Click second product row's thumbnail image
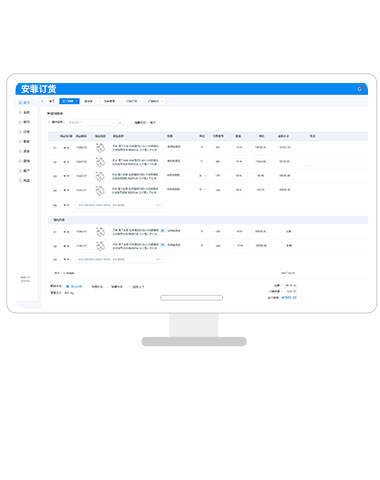380x480 pixels. click(x=100, y=162)
